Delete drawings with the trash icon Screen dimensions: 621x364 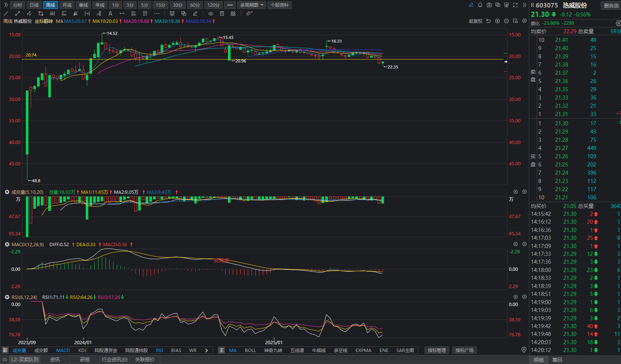tap(222, 13)
